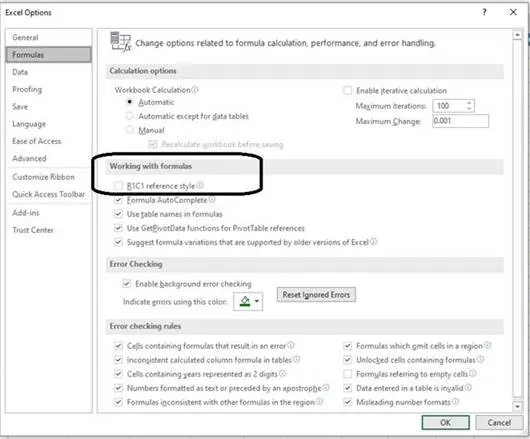
Task: Click info icon beside Formulas which omit cells
Action: pyautogui.click(x=487, y=345)
